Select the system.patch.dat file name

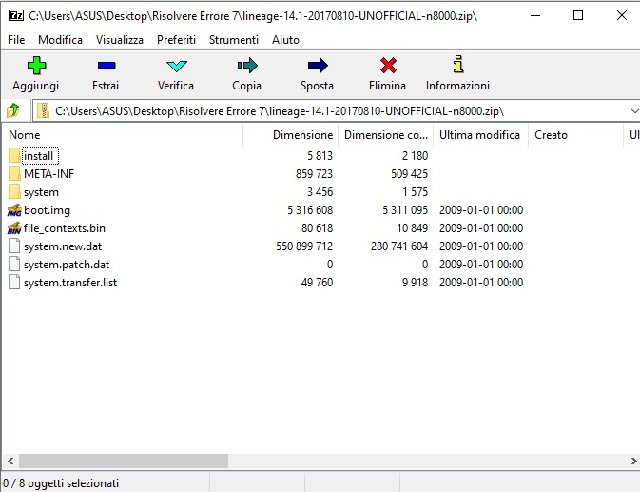[67, 264]
